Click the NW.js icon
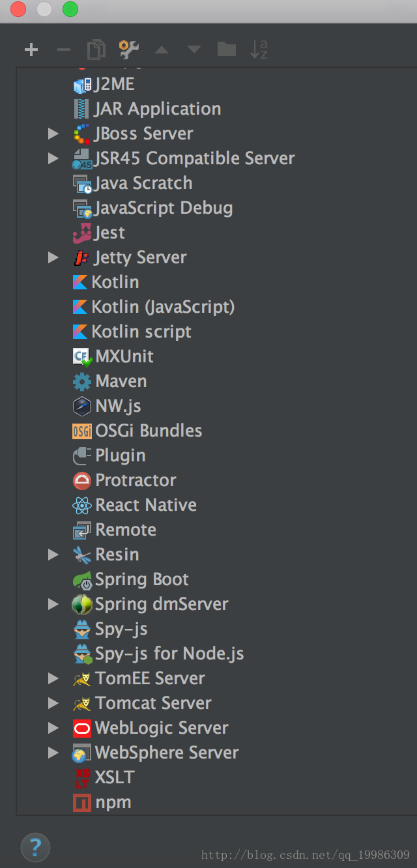The image size is (417, 868). [x=82, y=406]
